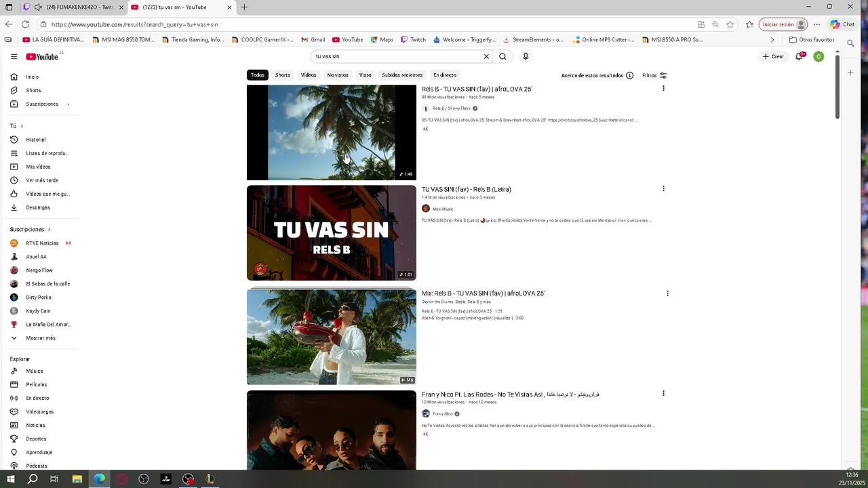Open Descargas in the sidebar
The width and height of the screenshot is (868, 488).
[39, 207]
